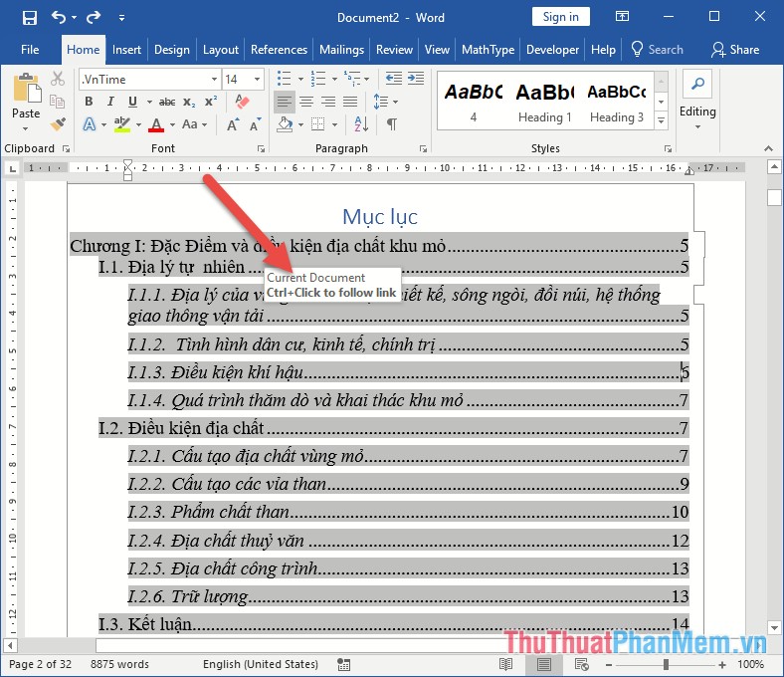
Task: Toggle Subscript formatting
Action: [189, 103]
